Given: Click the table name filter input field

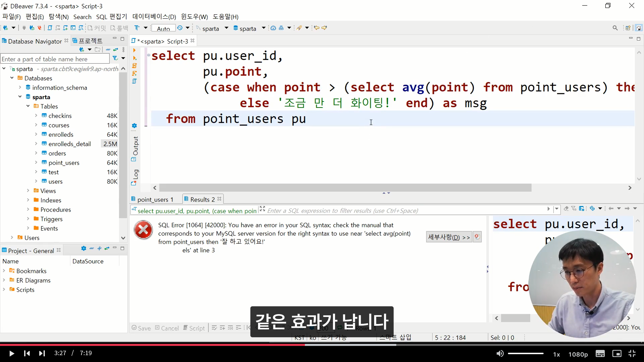Looking at the screenshot, I should (x=55, y=59).
